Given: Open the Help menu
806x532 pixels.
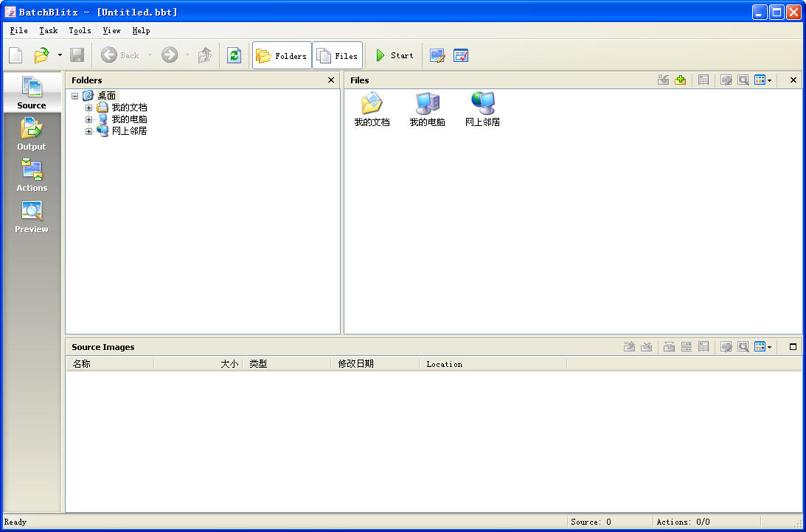Looking at the screenshot, I should coord(142,30).
